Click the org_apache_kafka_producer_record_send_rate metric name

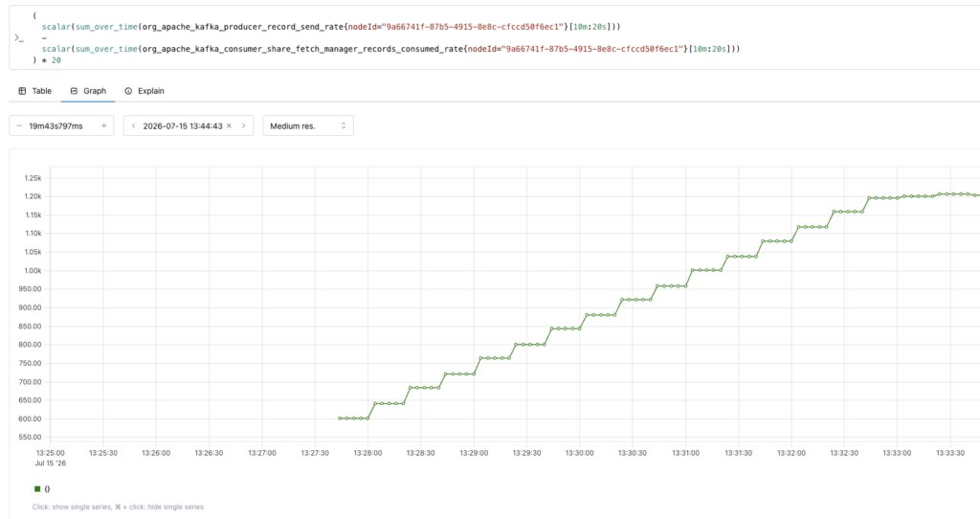click(243, 27)
